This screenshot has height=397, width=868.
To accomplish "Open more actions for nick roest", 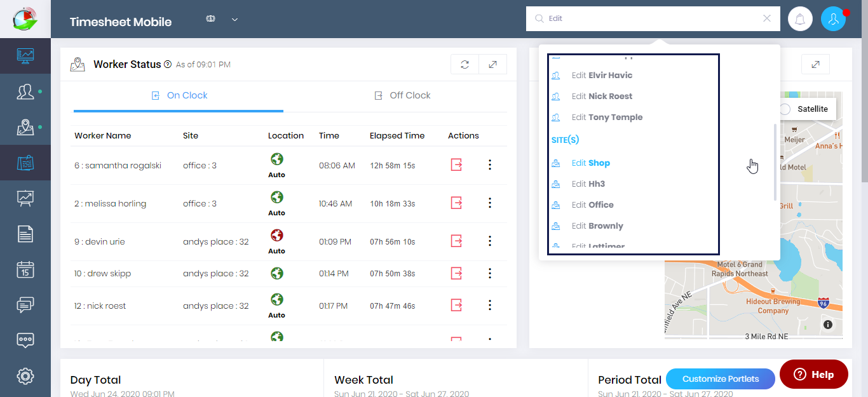I will (490, 306).
